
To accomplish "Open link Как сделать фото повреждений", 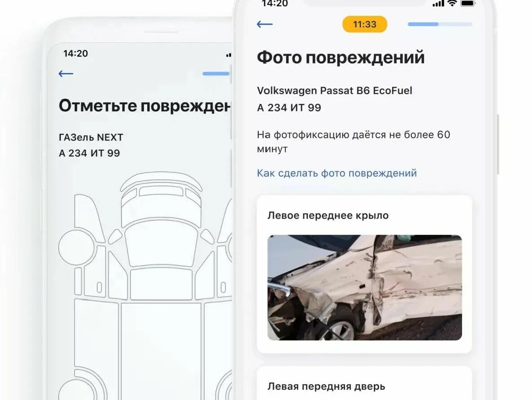I will coord(337,173).
